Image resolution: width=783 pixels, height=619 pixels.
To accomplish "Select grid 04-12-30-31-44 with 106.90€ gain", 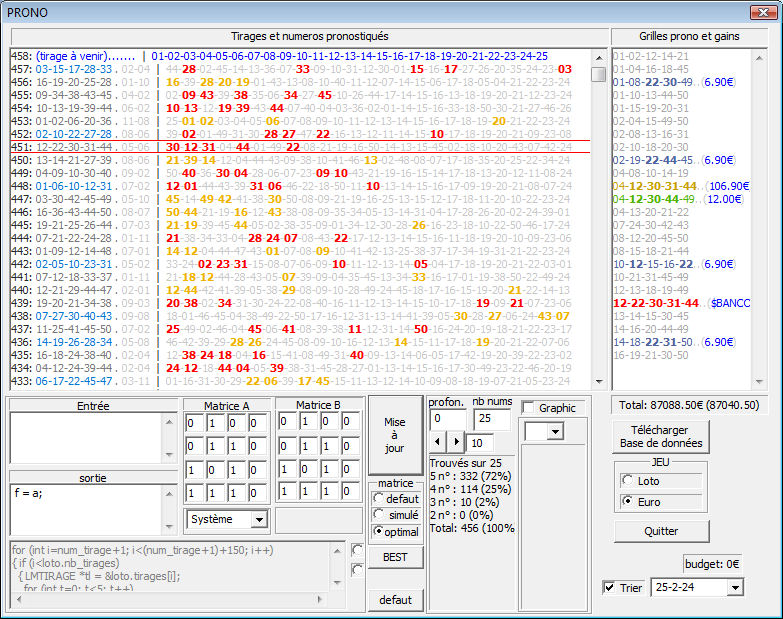I will [x=682, y=186].
